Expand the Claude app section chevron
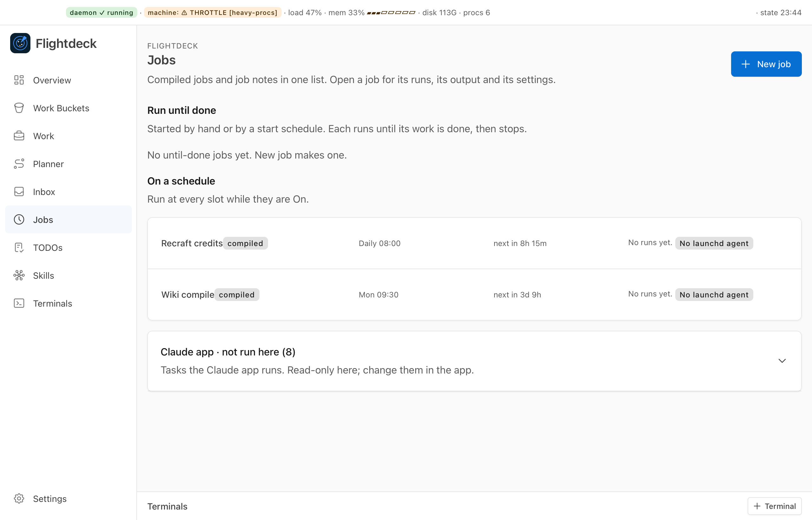Viewport: 812px width, 520px height. click(x=782, y=361)
